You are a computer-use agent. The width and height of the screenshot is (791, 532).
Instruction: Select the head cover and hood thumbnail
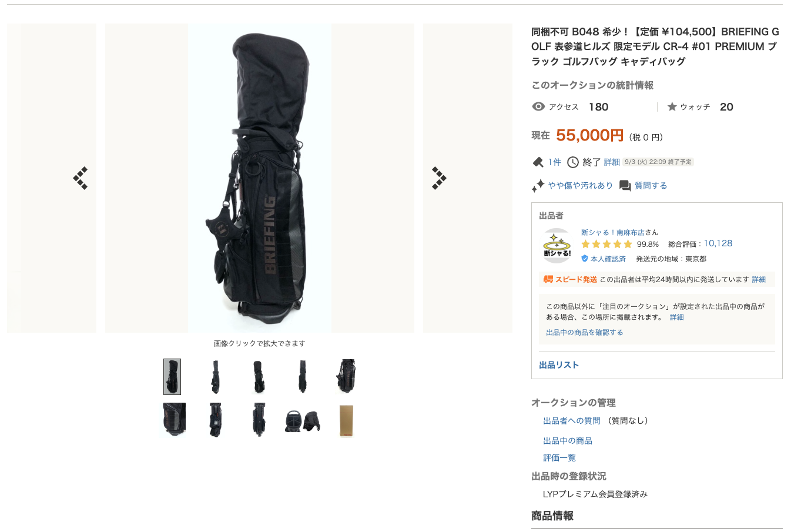click(303, 421)
